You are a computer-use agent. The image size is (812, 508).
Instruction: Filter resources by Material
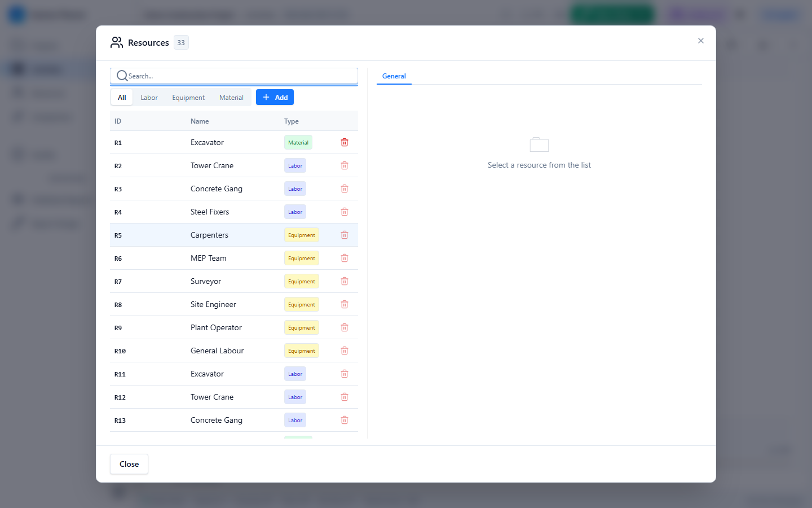(231, 97)
